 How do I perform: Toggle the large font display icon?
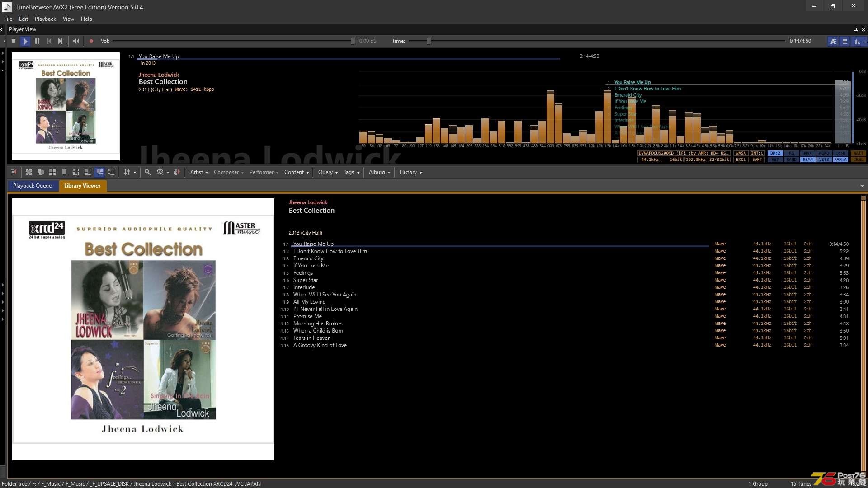[x=833, y=41]
